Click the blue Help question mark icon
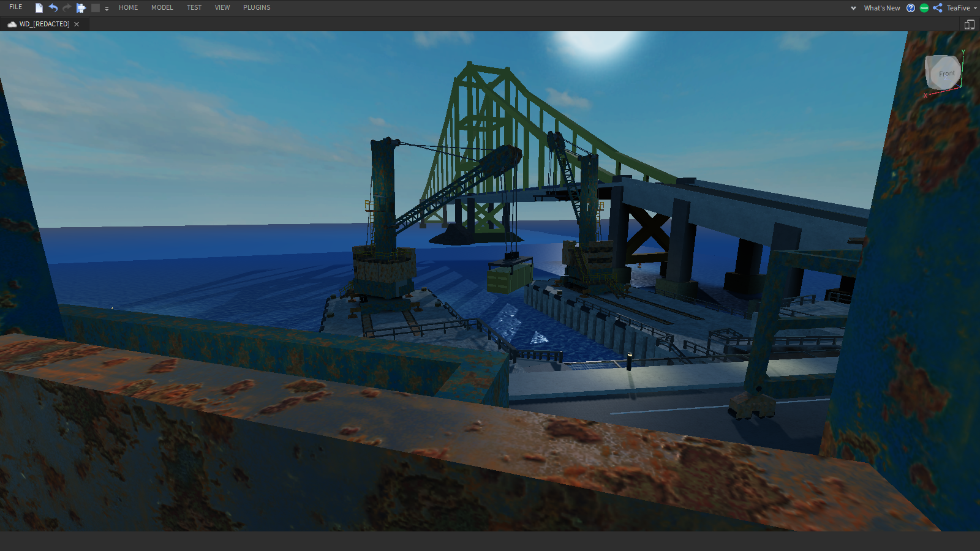The height and width of the screenshot is (551, 980). 911,8
